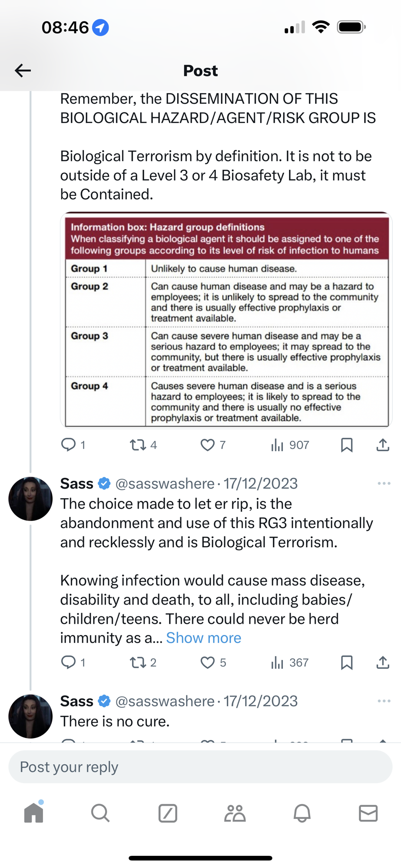Bookmark the 'let er rip' post

click(347, 662)
